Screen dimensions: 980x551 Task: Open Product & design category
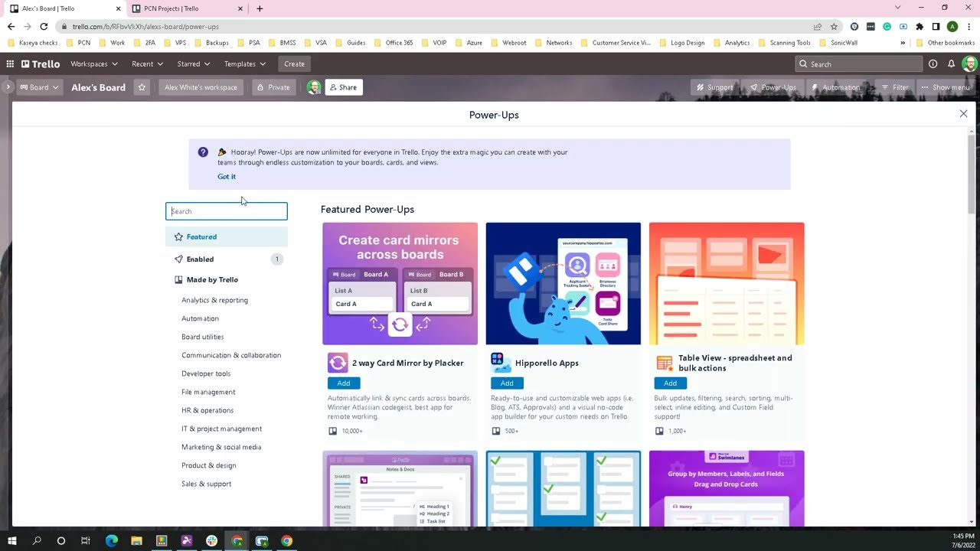click(x=209, y=465)
